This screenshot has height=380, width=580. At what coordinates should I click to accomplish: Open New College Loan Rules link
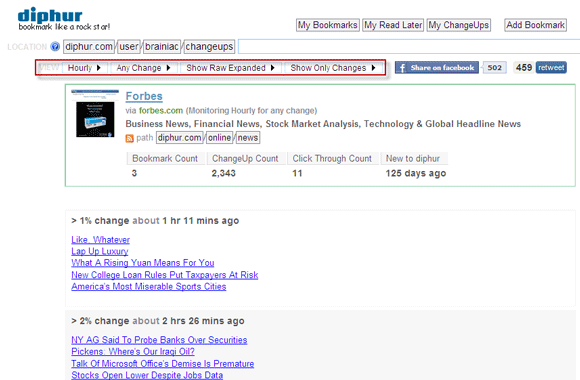pyautogui.click(x=165, y=275)
